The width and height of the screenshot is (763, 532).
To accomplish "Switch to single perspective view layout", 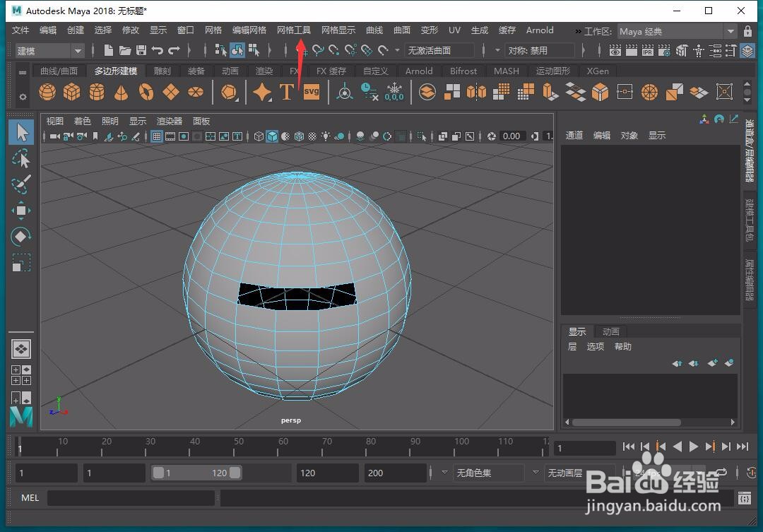I will coord(21,349).
